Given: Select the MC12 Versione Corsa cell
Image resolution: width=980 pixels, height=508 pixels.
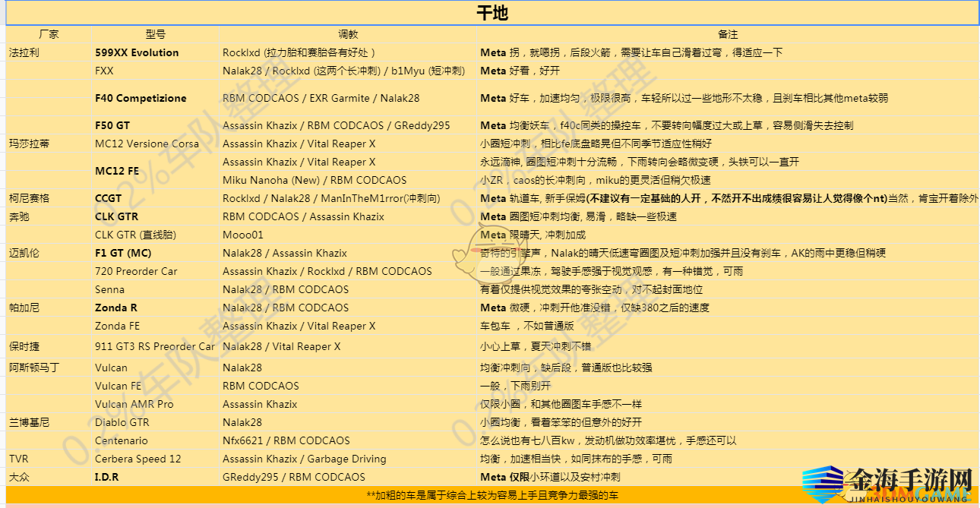Looking at the screenshot, I should [x=156, y=144].
